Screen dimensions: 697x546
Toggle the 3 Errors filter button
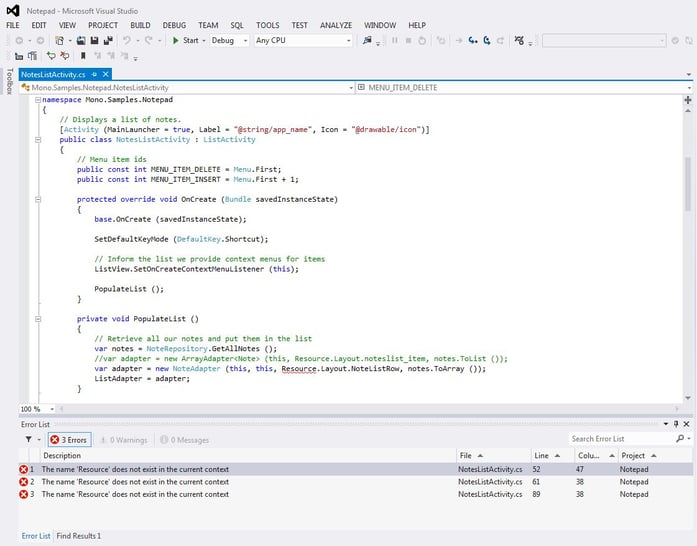pos(69,440)
